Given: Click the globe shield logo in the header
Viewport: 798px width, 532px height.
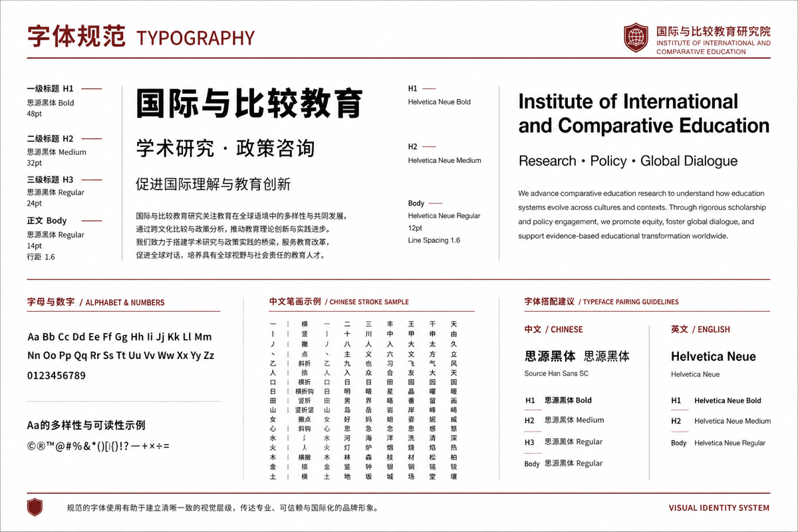Looking at the screenshot, I should pyautogui.click(x=636, y=37).
